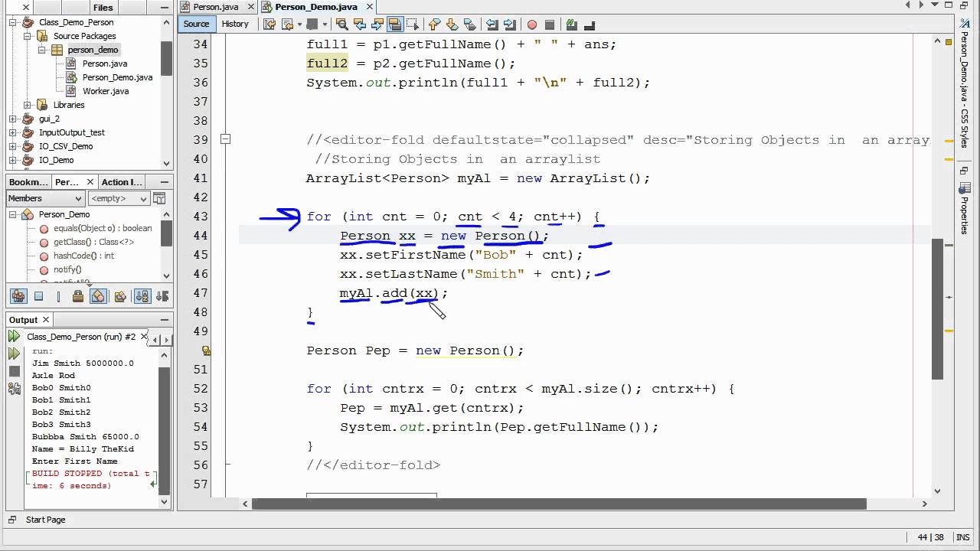Collapse Person_Demo class in Navigator
Viewport: 980px width, 551px height.
pos(13,214)
